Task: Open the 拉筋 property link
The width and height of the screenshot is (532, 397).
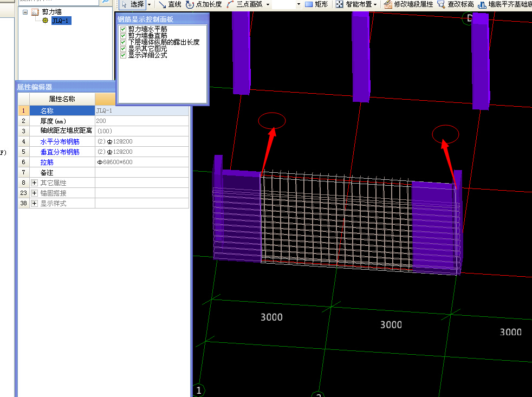Action: point(47,162)
